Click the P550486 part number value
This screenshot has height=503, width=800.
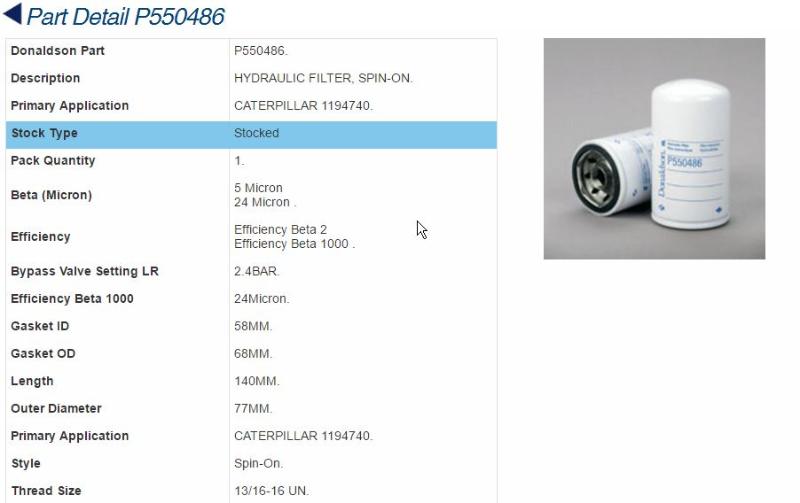pyautogui.click(x=261, y=51)
